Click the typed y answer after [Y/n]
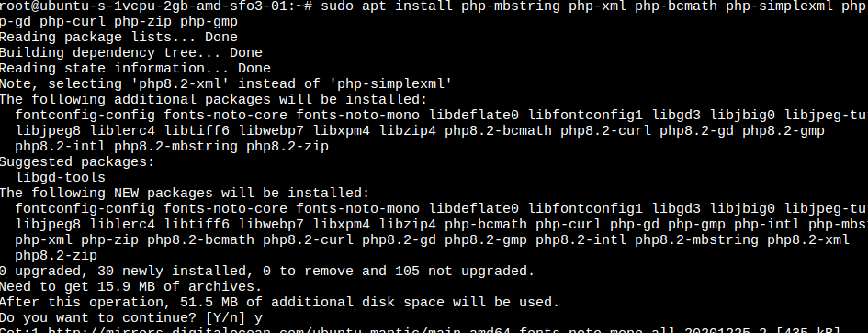This screenshot has height=333, width=868. click(258, 318)
